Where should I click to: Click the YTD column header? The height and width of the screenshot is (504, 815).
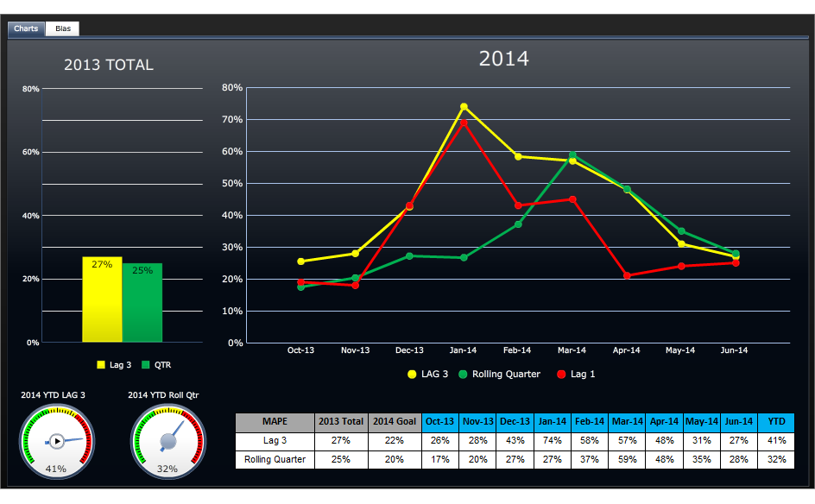click(774, 421)
